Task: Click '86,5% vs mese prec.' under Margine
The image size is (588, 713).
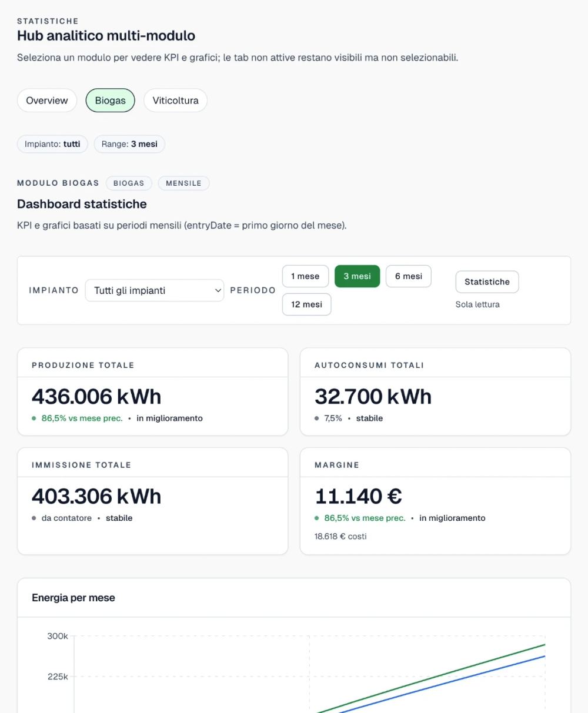Action: [x=365, y=518]
